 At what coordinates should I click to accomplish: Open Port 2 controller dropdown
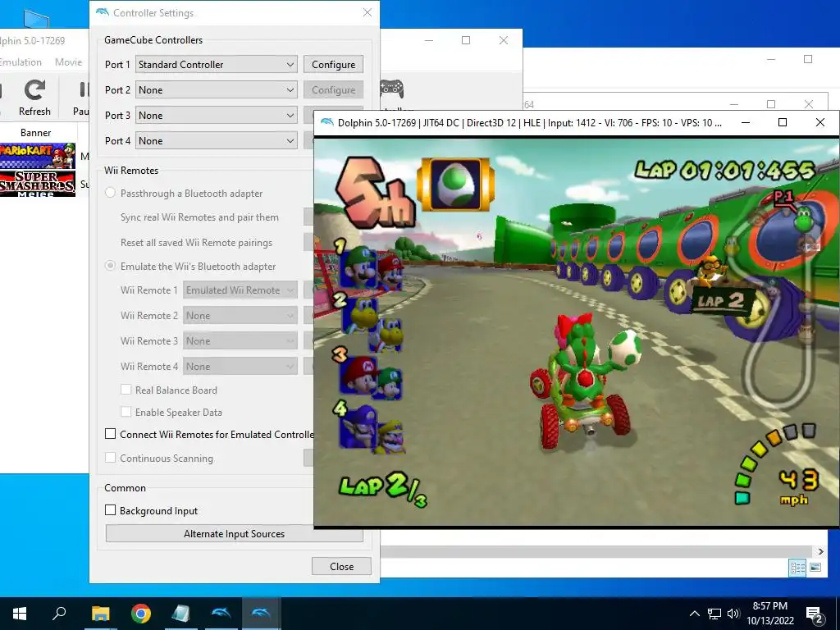click(217, 90)
